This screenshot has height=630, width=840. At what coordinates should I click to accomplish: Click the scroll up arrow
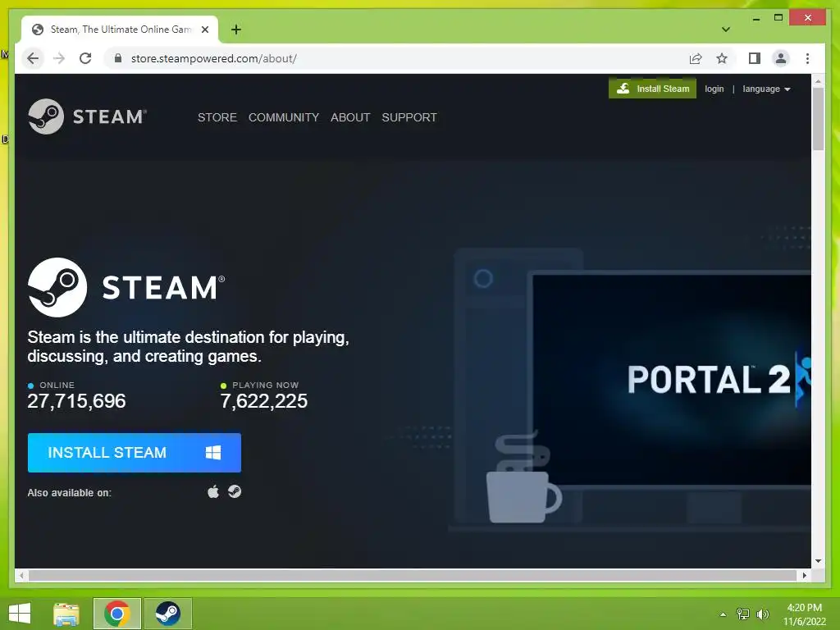(x=818, y=81)
